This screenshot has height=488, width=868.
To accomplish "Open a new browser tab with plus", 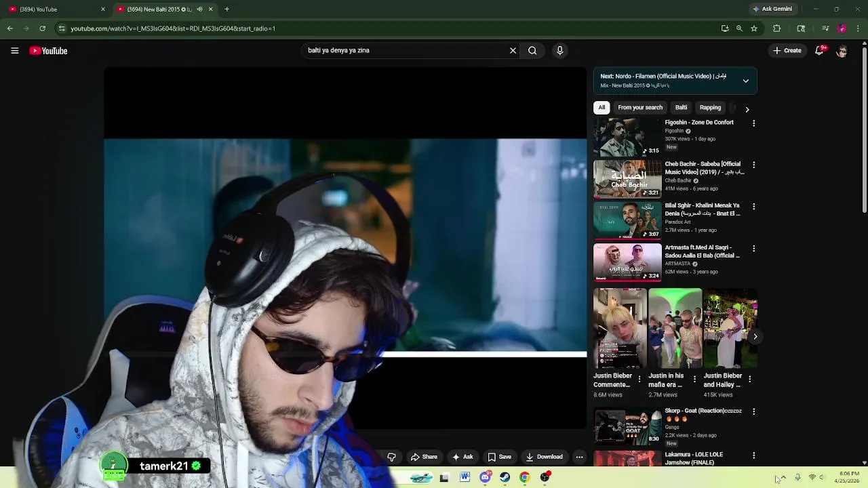I will [x=226, y=9].
